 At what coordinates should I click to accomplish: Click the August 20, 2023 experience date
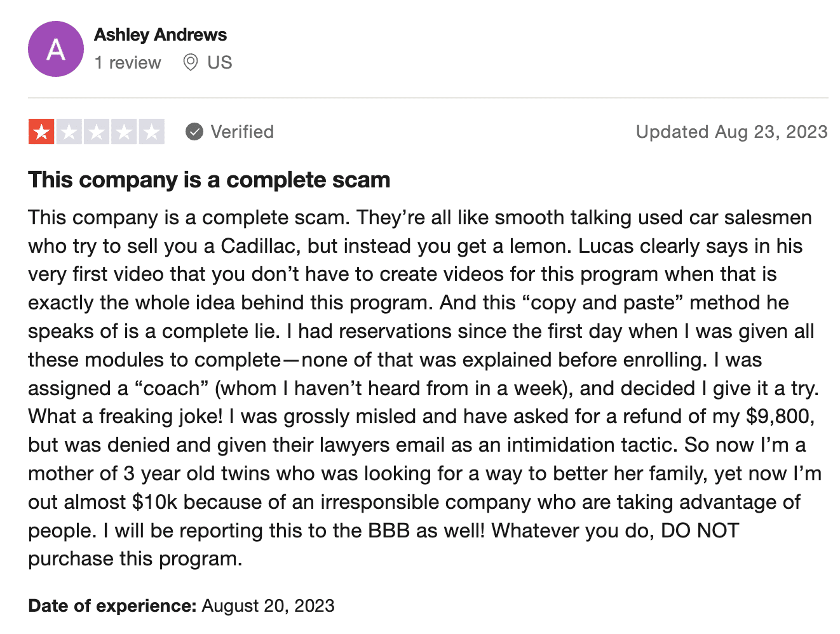[268, 605]
